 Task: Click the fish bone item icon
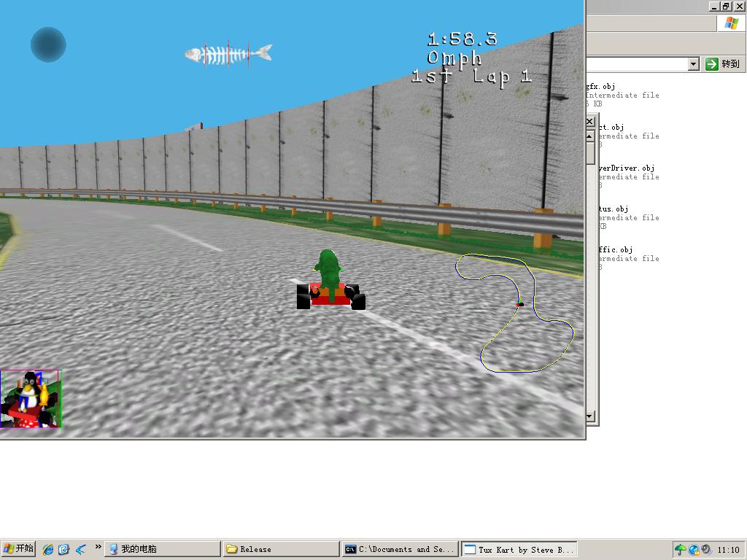[228, 54]
